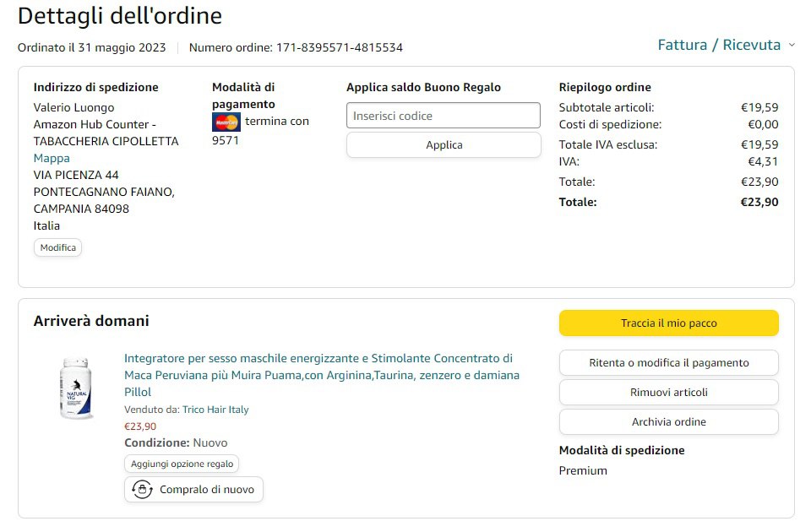Click the Mastercard payment card icon
The height and width of the screenshot is (532, 811).
pos(226,122)
